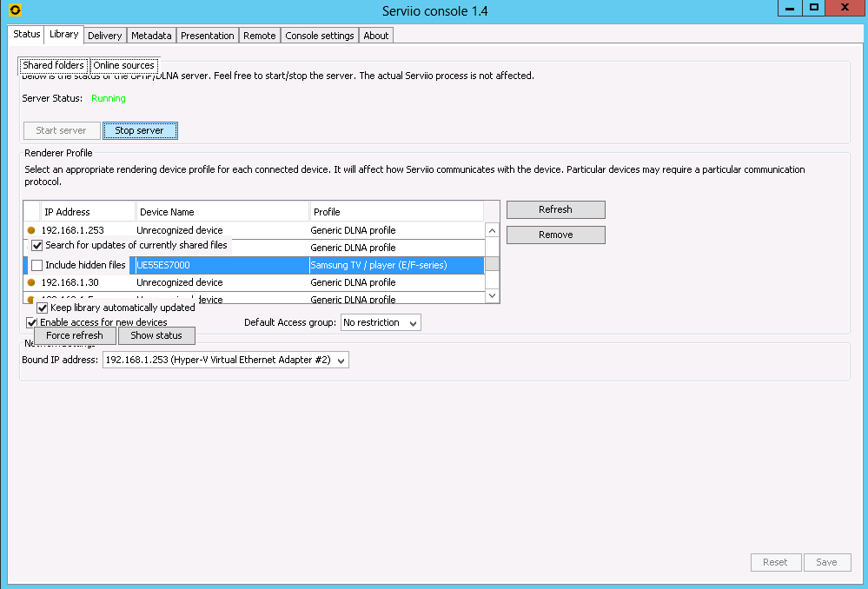868x589 pixels.
Task: Open the Default Access group dropdown
Action: coord(381,323)
